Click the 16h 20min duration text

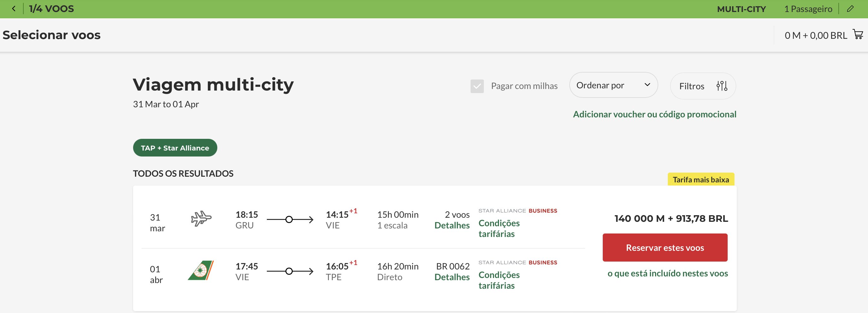(398, 267)
